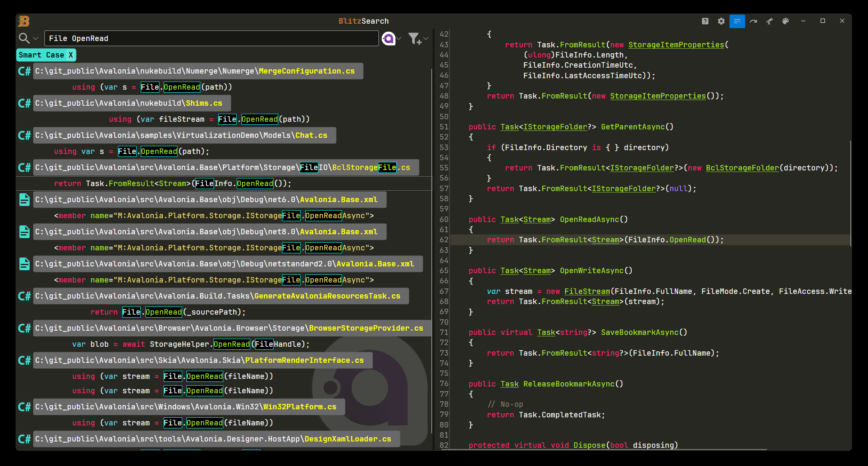Click C# icon beside BclStorageFile.cs
Viewport: 868px width, 466px height.
coord(25,167)
